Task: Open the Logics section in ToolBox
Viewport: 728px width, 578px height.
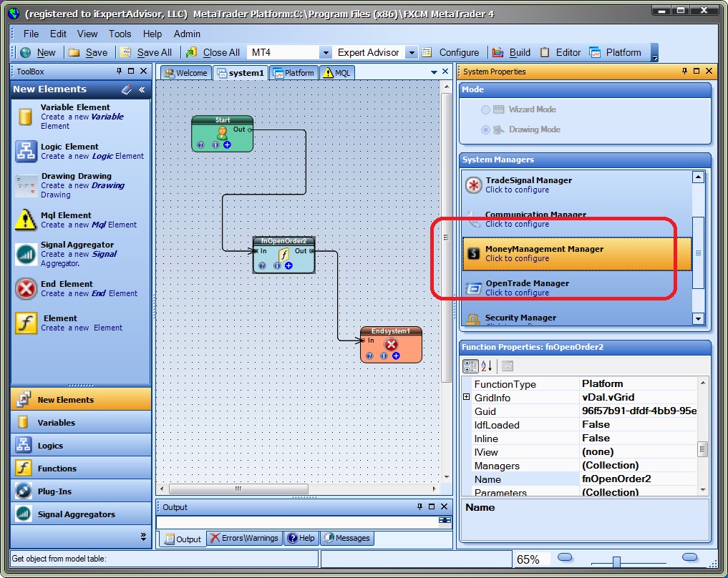Action: tap(82, 446)
